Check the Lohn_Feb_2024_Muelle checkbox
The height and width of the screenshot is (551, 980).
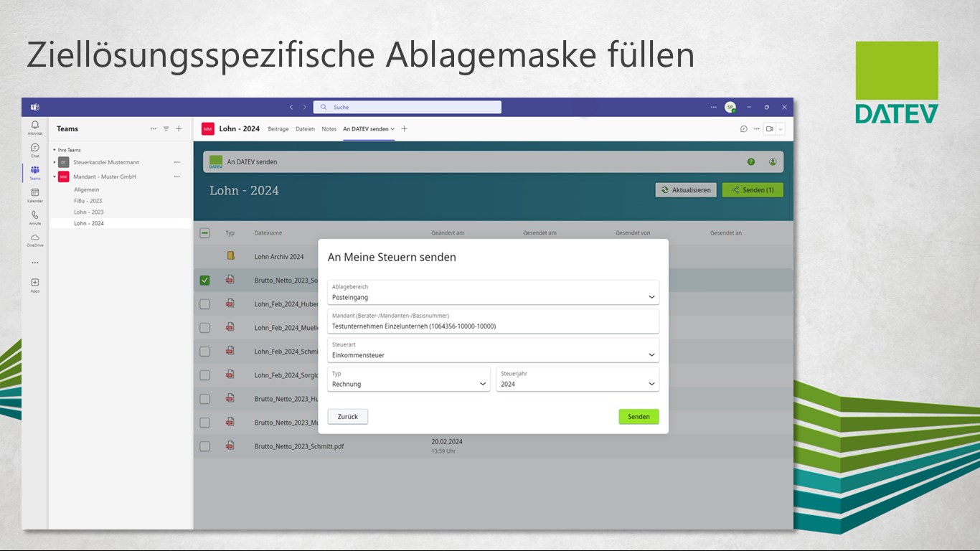point(204,327)
